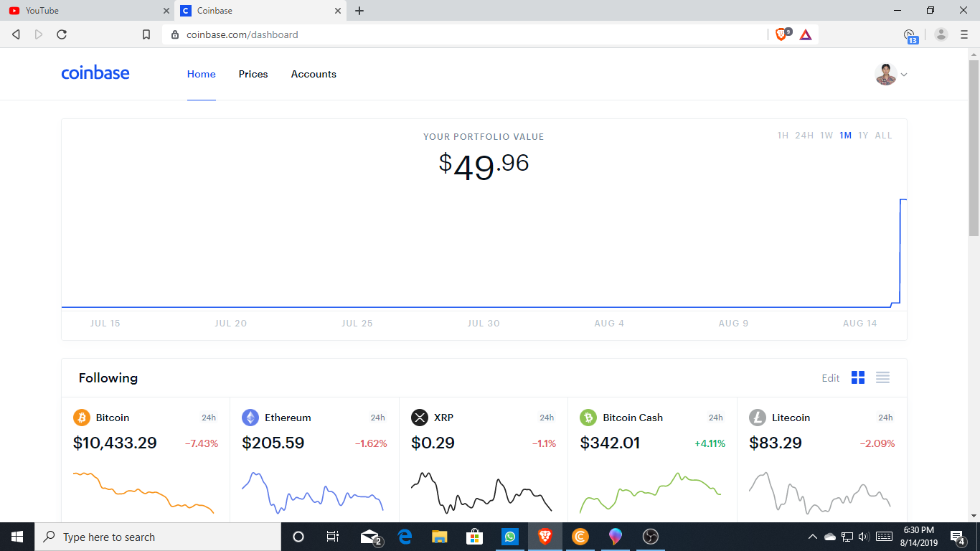Open the Bitcoin coin icon
The width and height of the screenshot is (980, 551).
(82, 418)
